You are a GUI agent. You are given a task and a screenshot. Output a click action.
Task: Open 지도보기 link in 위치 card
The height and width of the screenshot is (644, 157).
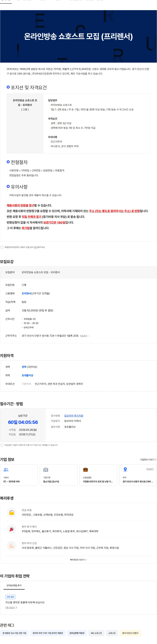[x=150, y=469]
